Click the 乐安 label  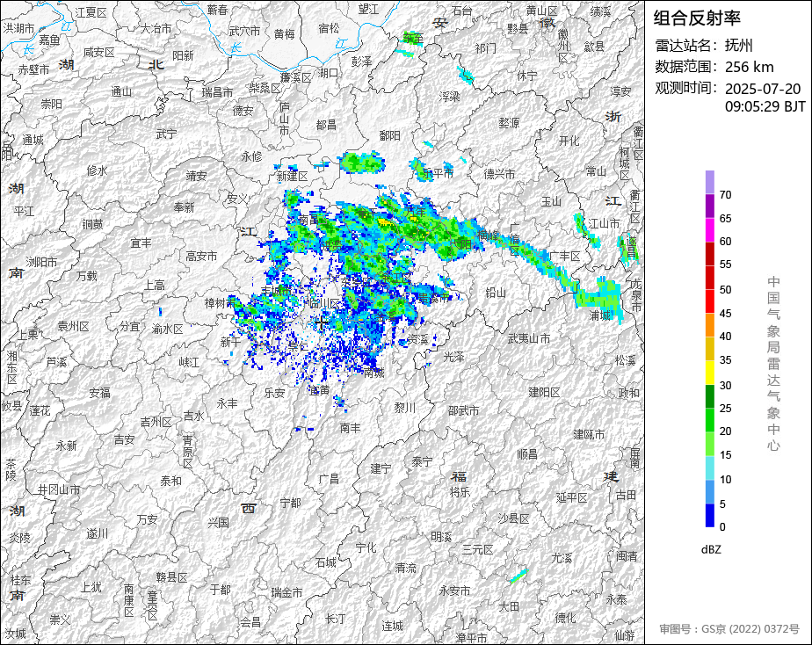(274, 393)
